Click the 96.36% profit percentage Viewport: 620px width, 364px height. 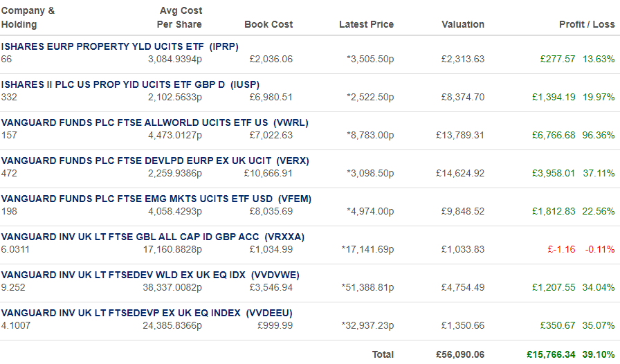(x=599, y=136)
